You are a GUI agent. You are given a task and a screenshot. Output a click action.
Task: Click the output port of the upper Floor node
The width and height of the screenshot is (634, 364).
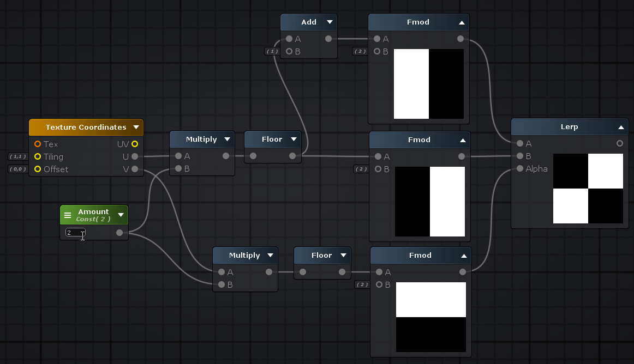[x=292, y=155]
